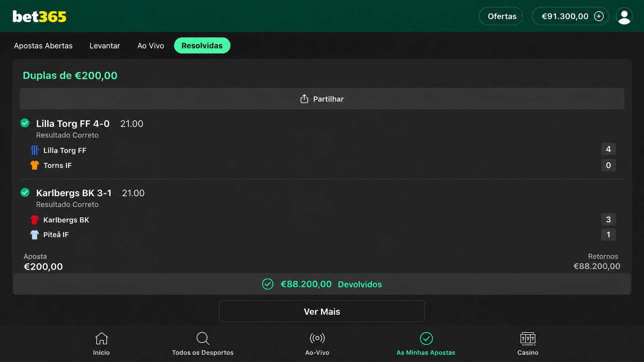Go to Início home icon
Image resolution: width=644 pixels, height=362 pixels.
click(101, 339)
